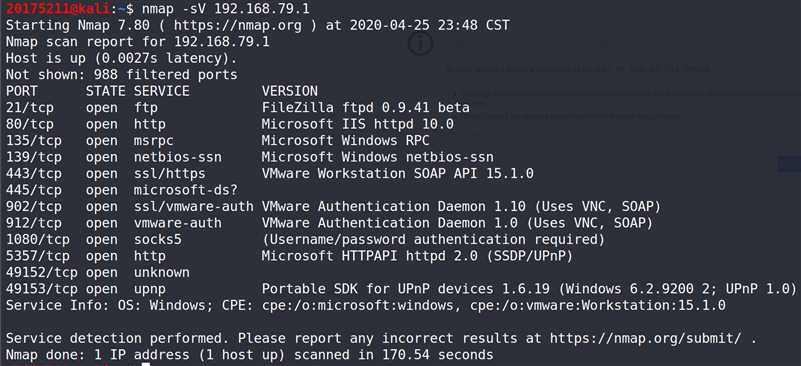Select the 902/tcp ssl/vmware-auth row
The height and width of the screenshot is (366, 801).
(333, 207)
